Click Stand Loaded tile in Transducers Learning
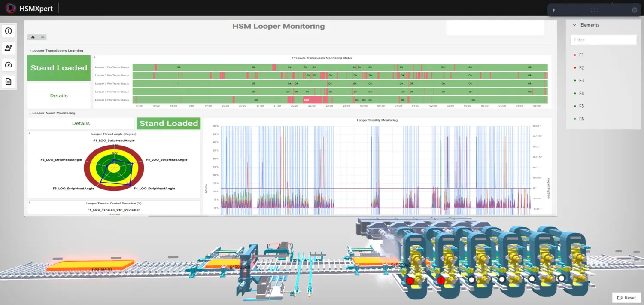Image resolution: width=644 pixels, height=305 pixels. (x=59, y=68)
